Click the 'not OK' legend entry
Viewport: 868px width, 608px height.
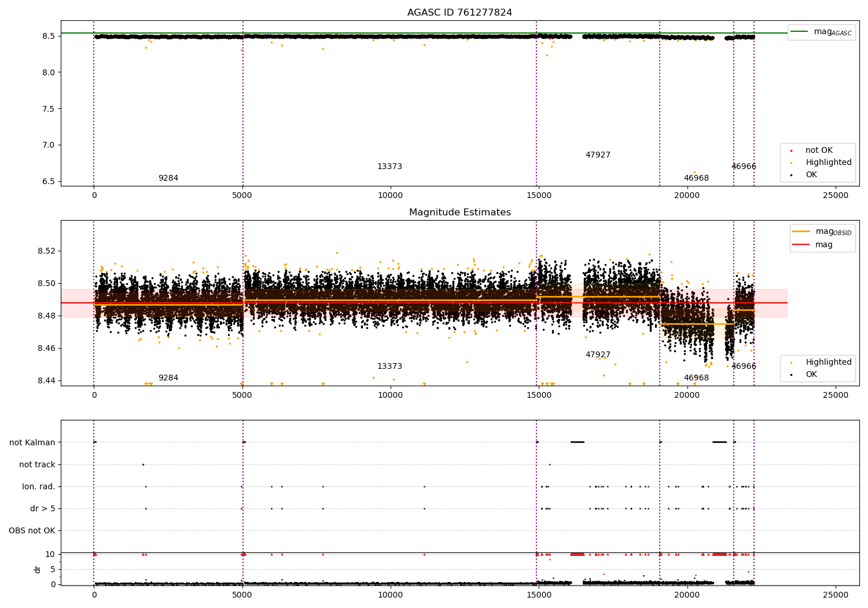819,151
